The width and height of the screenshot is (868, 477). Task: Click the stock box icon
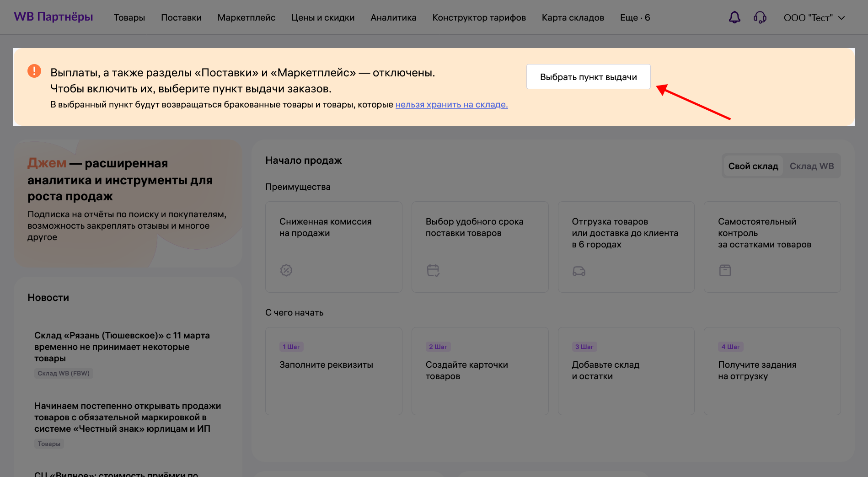click(725, 270)
